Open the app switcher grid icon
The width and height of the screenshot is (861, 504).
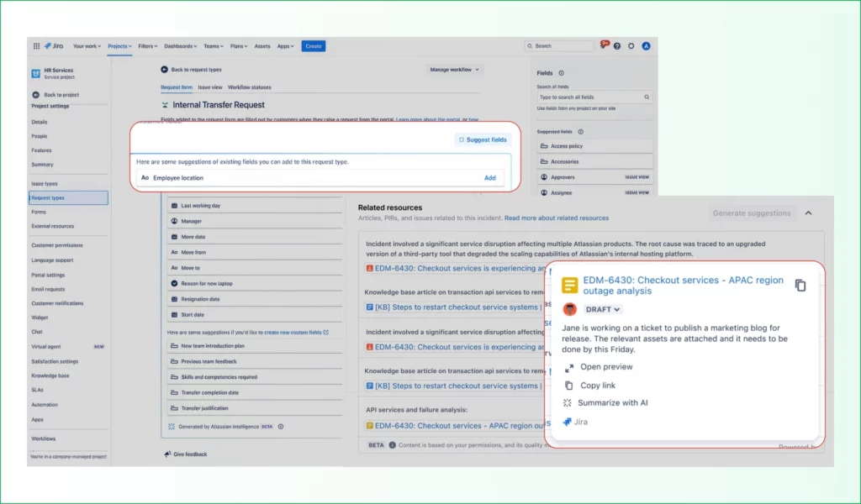36,46
